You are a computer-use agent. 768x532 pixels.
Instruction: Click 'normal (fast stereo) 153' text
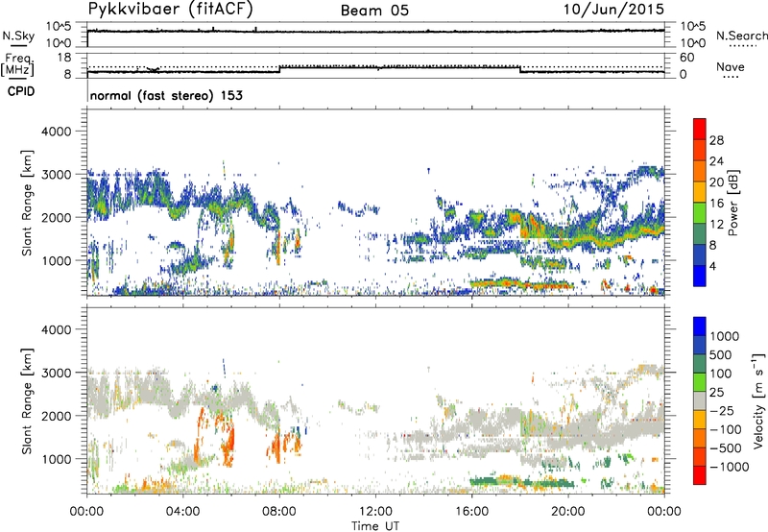(166, 95)
